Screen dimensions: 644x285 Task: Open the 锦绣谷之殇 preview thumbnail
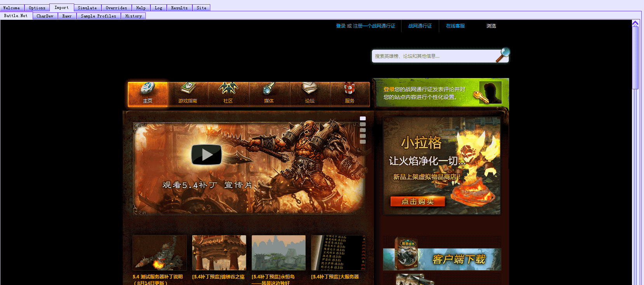coord(219,252)
